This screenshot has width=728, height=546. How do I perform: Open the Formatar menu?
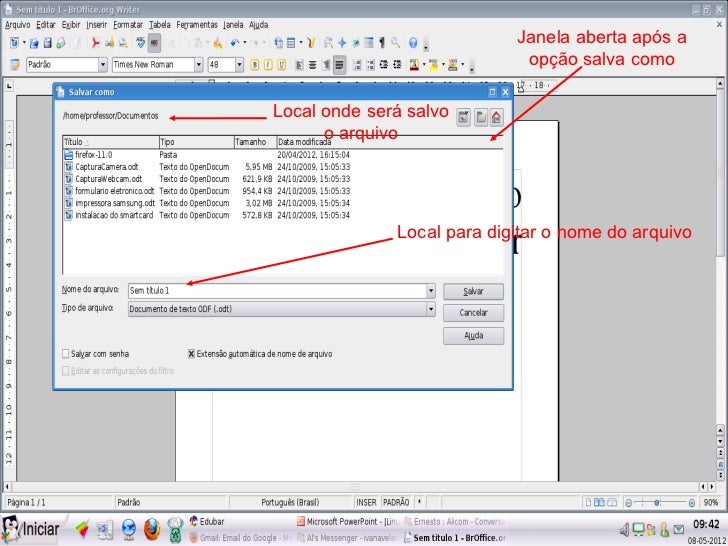127,24
